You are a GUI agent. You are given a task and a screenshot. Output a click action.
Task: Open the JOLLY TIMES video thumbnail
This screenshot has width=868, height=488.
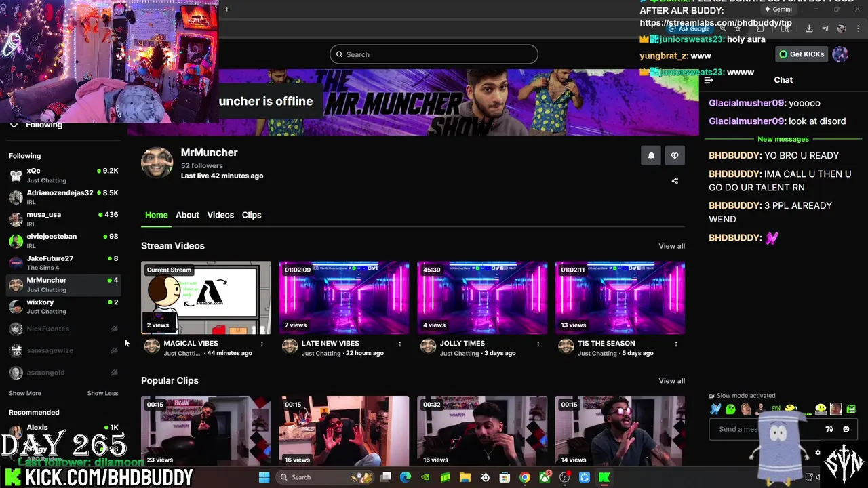point(482,298)
